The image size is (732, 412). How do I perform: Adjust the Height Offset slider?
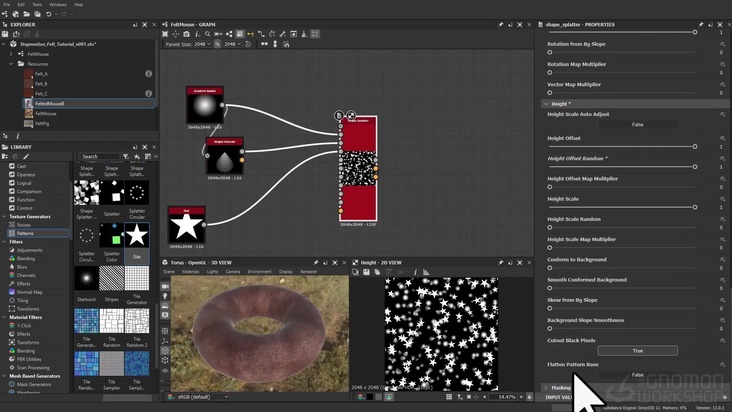pos(622,147)
